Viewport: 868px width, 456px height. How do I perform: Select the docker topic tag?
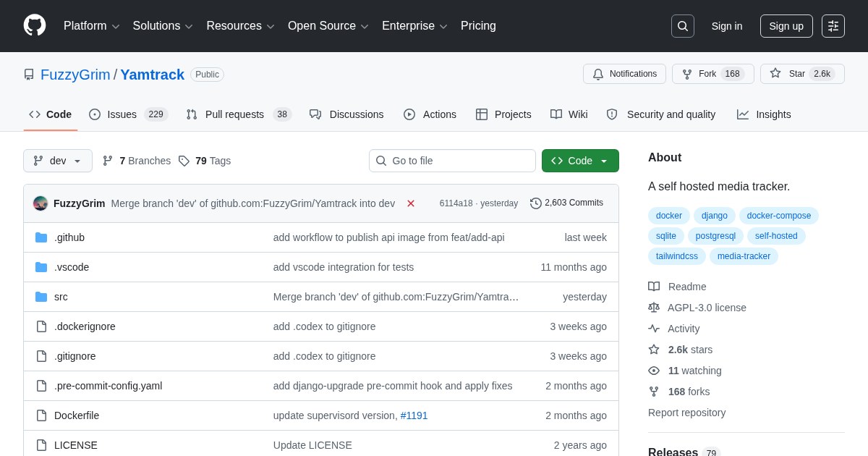tap(669, 216)
